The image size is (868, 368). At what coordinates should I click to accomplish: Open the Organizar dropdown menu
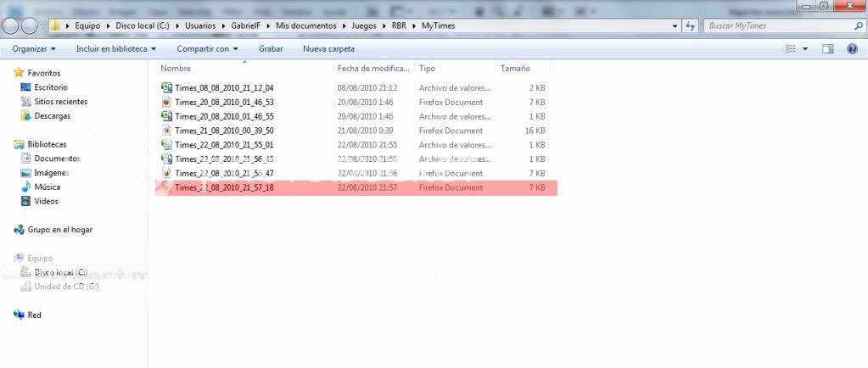point(34,48)
